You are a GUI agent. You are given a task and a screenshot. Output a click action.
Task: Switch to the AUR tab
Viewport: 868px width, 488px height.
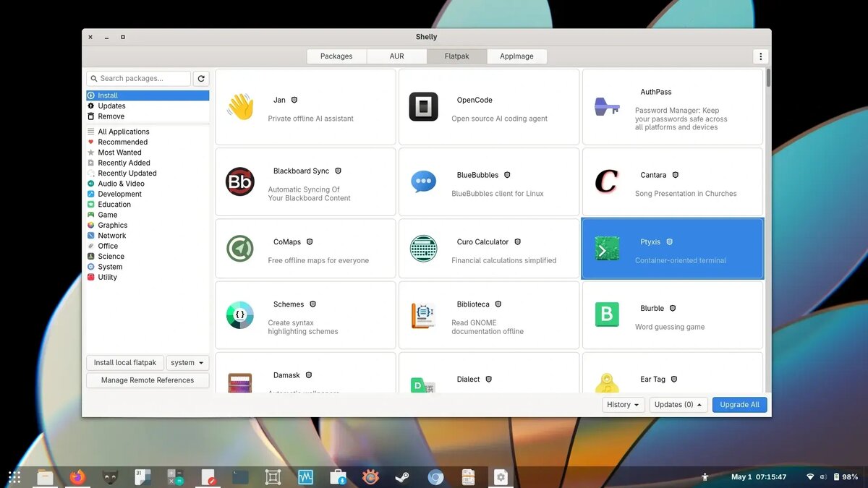(x=396, y=56)
